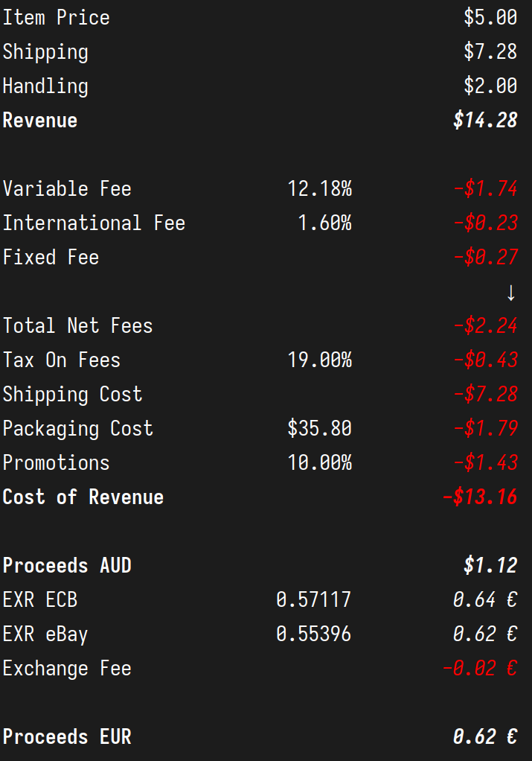The image size is (532, 761).
Task: Click the down arrow below Fixed Fee
Action: pos(510,293)
